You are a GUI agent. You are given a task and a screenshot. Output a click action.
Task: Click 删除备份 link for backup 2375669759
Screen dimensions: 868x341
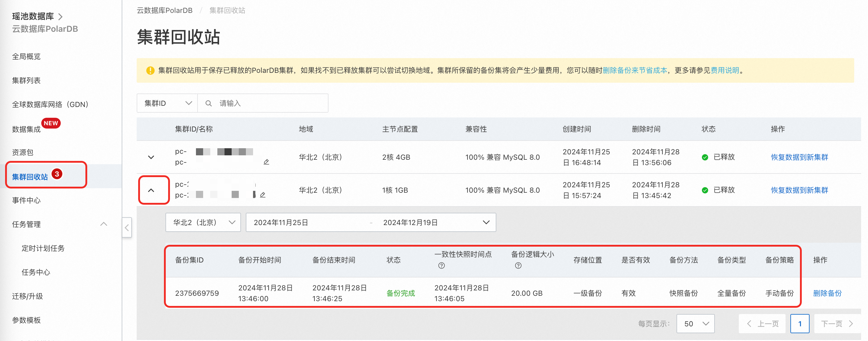(827, 293)
